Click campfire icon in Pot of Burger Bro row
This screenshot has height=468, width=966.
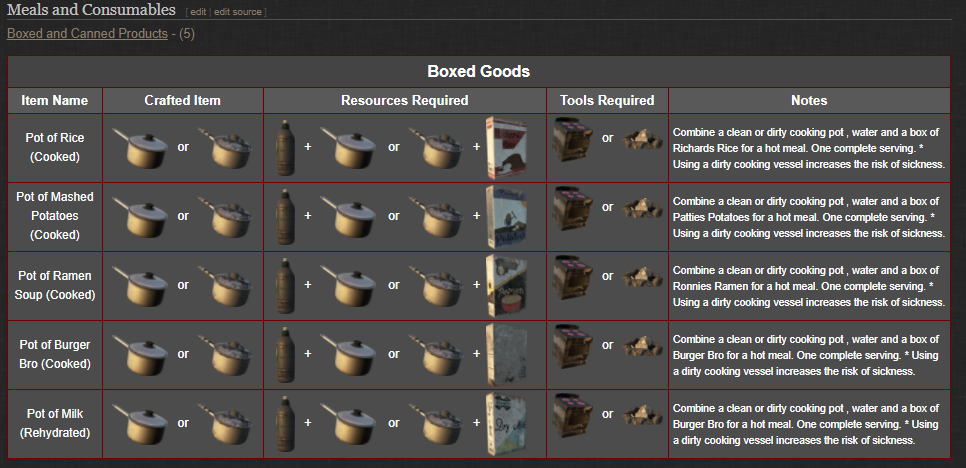pos(642,346)
